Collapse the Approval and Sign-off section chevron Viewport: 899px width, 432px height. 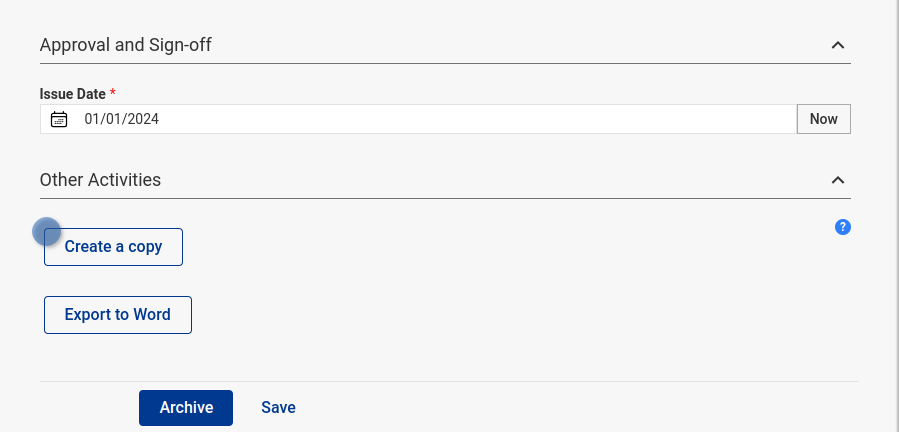tap(838, 45)
